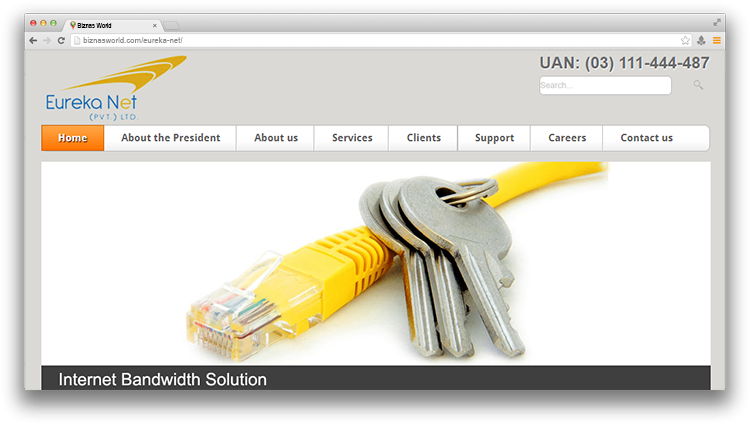The image size is (750, 425).
Task: Click the browser forward arrow
Action: click(47, 41)
